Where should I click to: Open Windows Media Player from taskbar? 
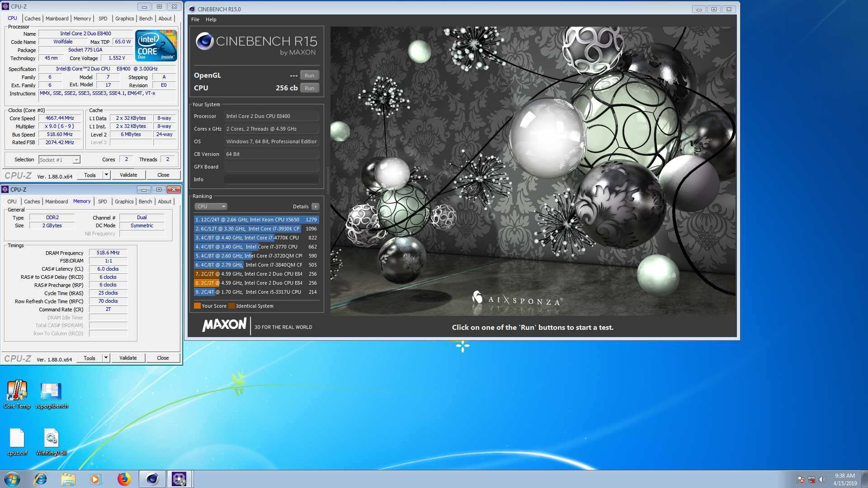point(95,479)
